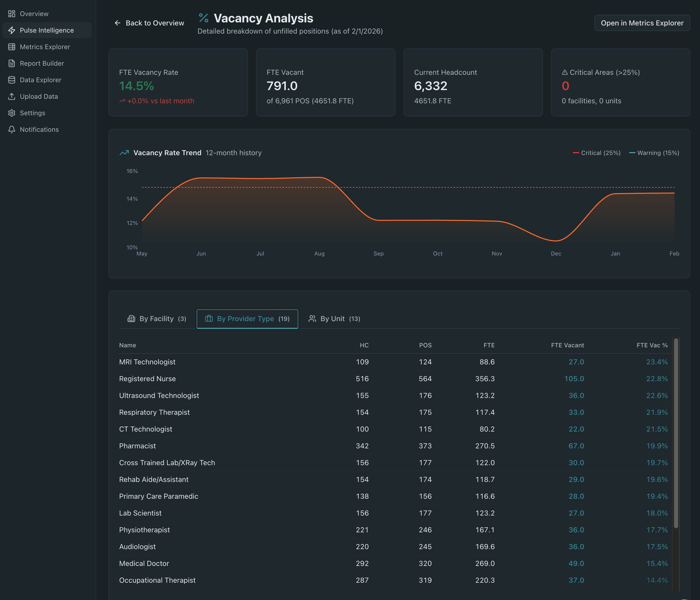Click the Settings gear in the sidebar
Viewport: 700px width, 600px height.
[12, 113]
